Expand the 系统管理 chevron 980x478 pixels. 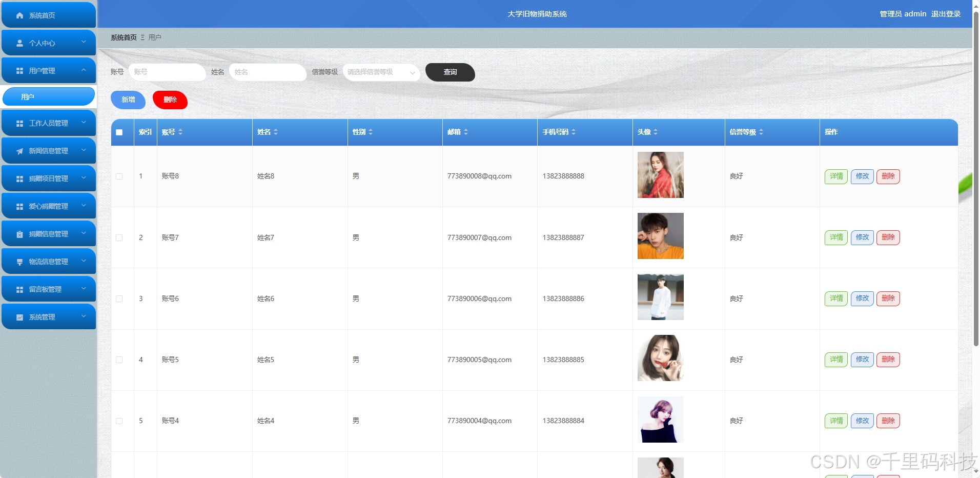pos(84,316)
